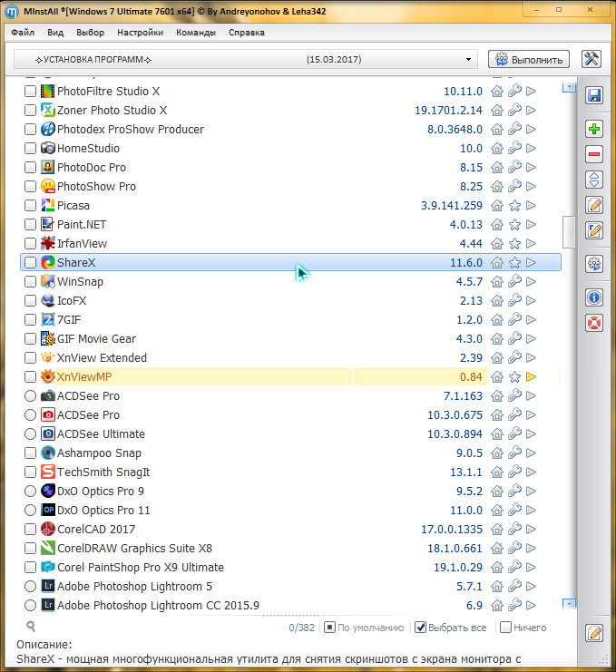This screenshot has height=672, width=616.
Task: Check the XnViewMP checkbox
Action: (30, 376)
